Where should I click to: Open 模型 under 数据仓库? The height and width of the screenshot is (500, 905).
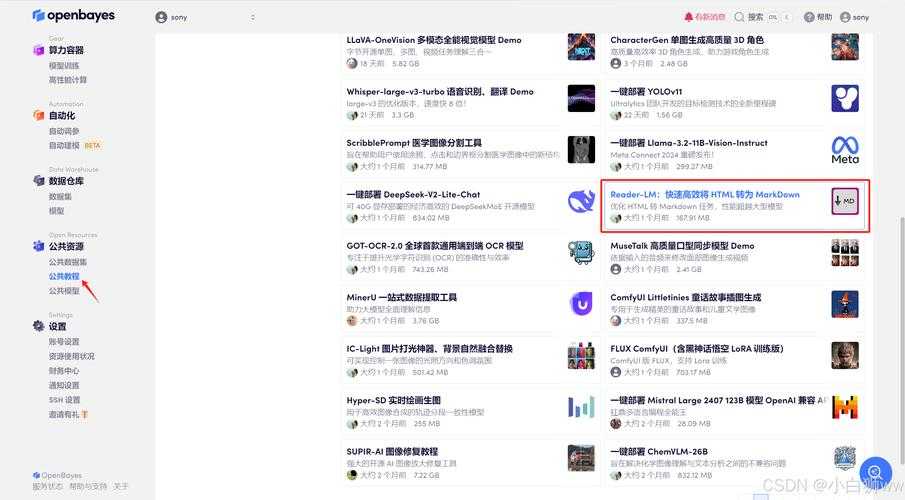pos(57,211)
